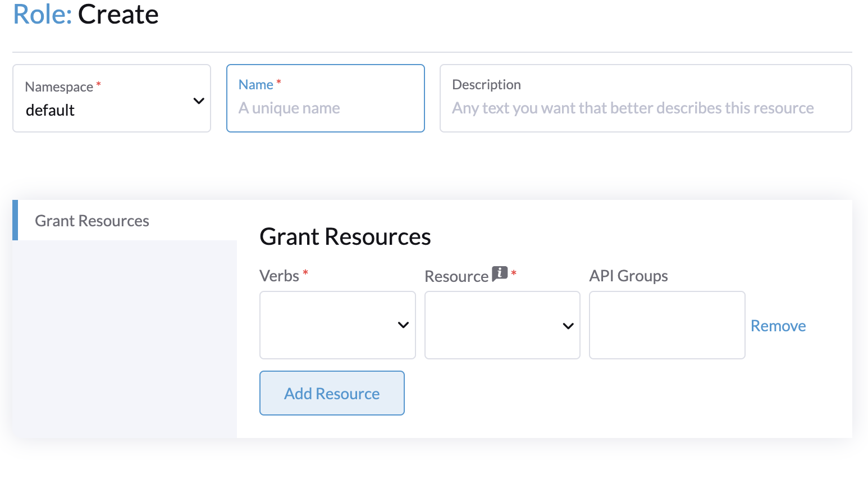Click the Grant Resources section heading
The image size is (868, 493).
coord(345,236)
